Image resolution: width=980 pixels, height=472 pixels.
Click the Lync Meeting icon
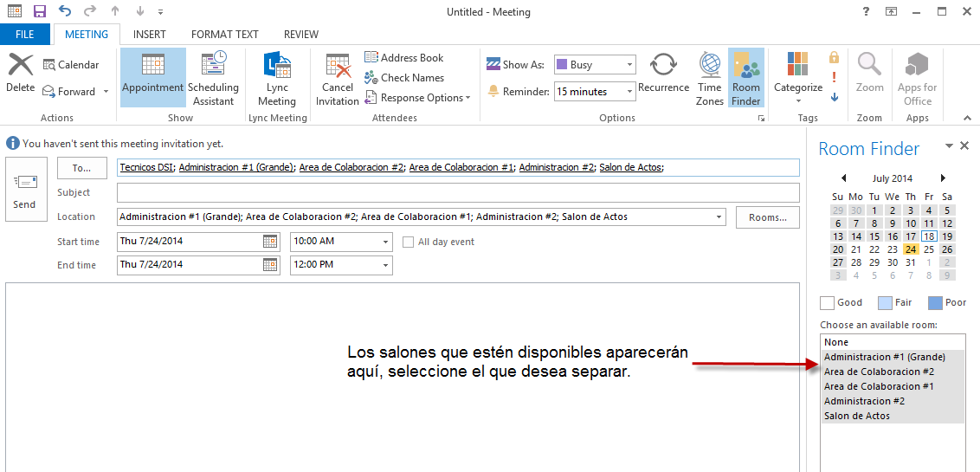click(x=276, y=77)
